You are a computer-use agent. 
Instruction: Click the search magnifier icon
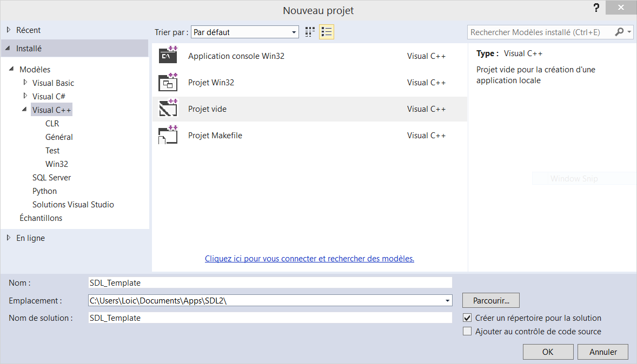(620, 32)
